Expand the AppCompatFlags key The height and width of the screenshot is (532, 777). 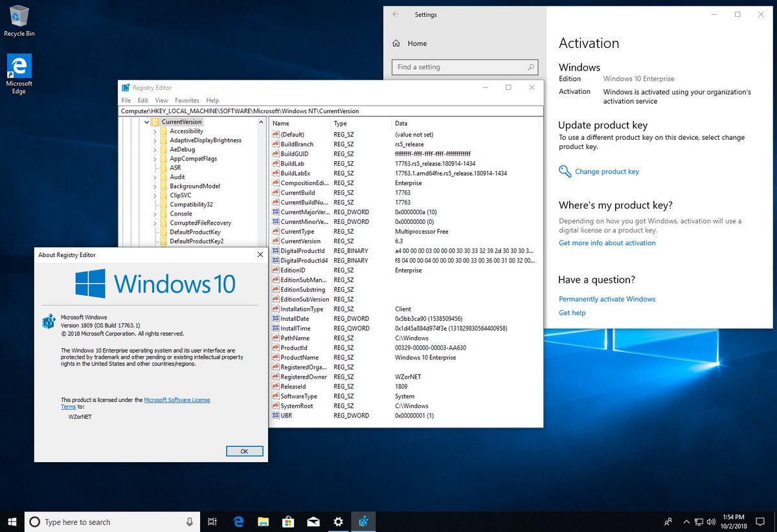point(155,159)
